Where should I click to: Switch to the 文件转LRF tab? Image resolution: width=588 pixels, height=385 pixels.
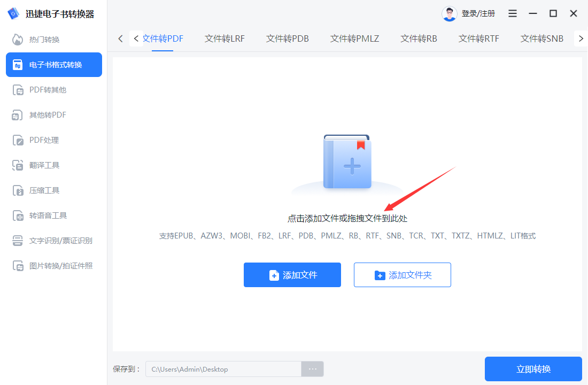coord(225,38)
